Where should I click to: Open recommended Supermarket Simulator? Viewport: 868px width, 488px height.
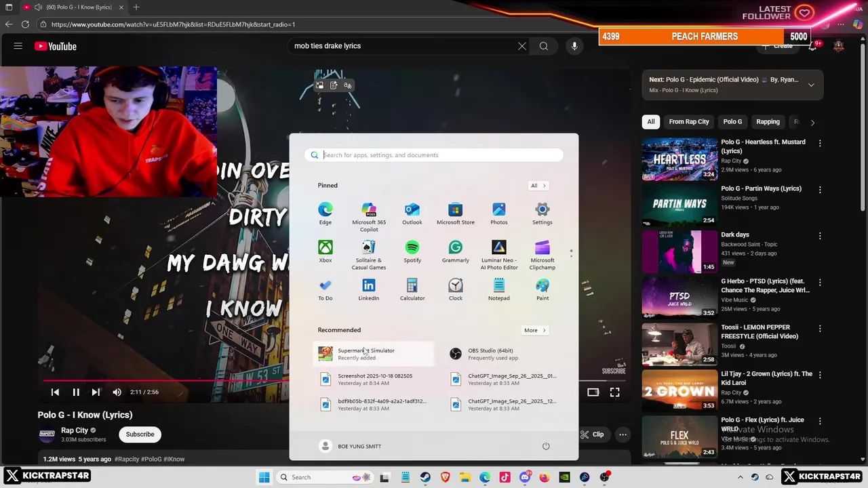coord(373,354)
